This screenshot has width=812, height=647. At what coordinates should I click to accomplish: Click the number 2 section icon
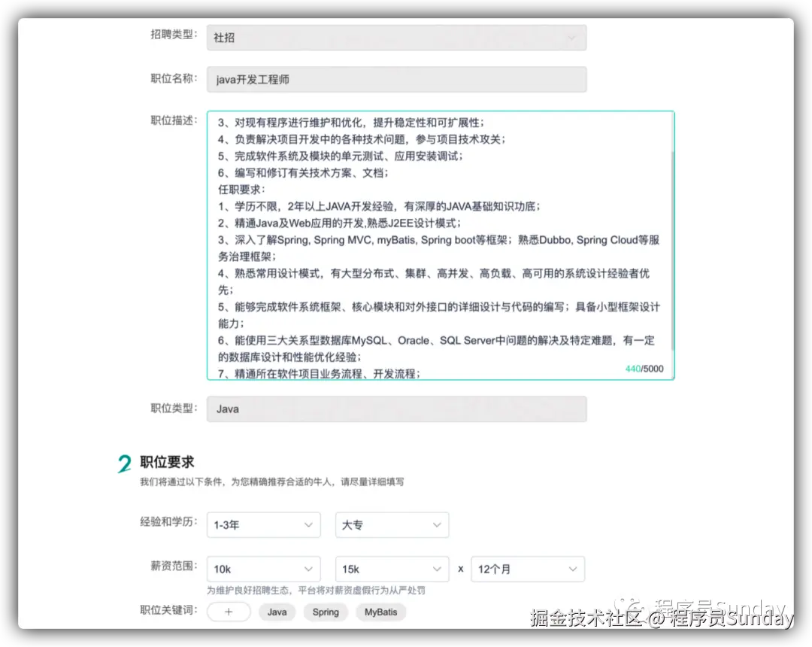[124, 463]
